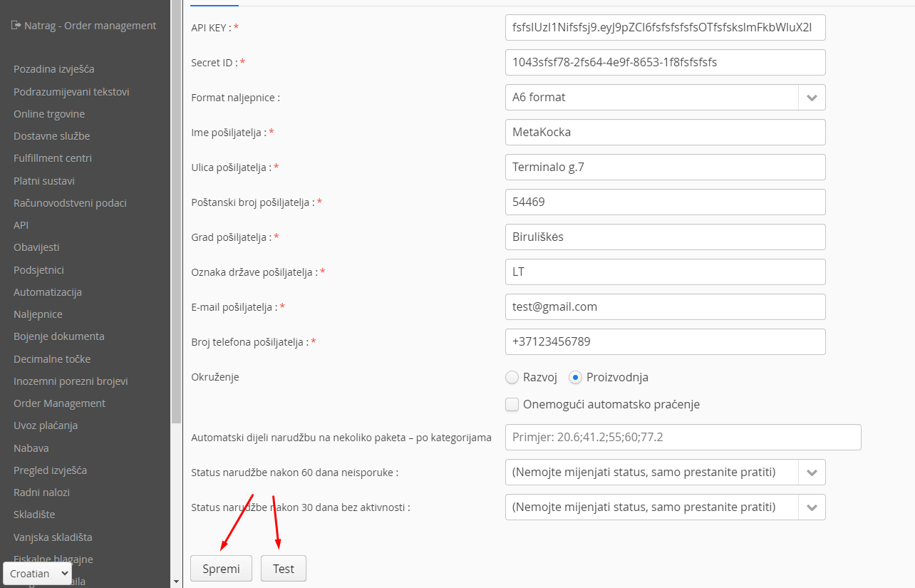
Task: Select Order Management in the sidebar
Action: point(59,403)
